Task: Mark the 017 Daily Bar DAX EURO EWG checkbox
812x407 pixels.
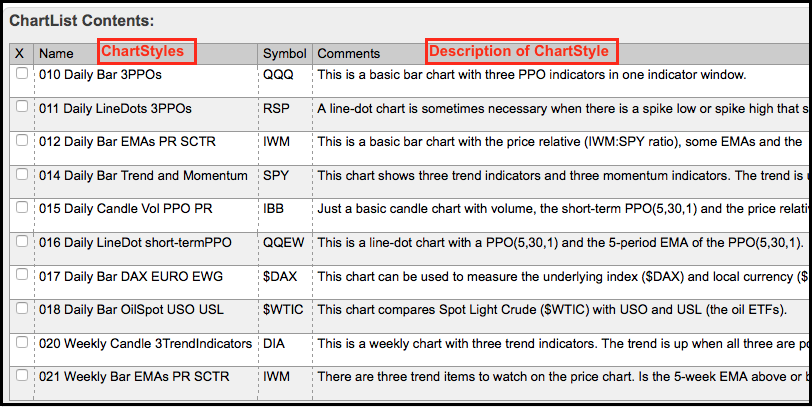Action: (x=22, y=275)
